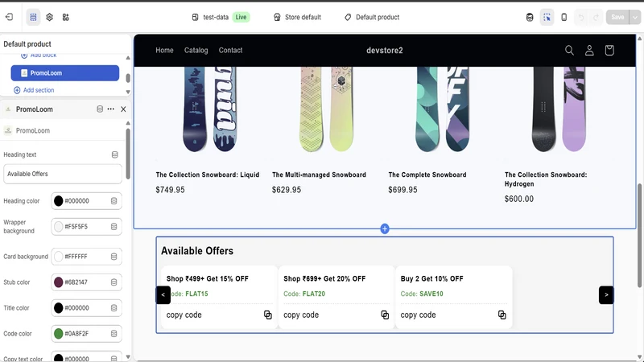Viewport: 644px width, 362px height.
Task: Click the test-data theme name
Action: point(216,17)
